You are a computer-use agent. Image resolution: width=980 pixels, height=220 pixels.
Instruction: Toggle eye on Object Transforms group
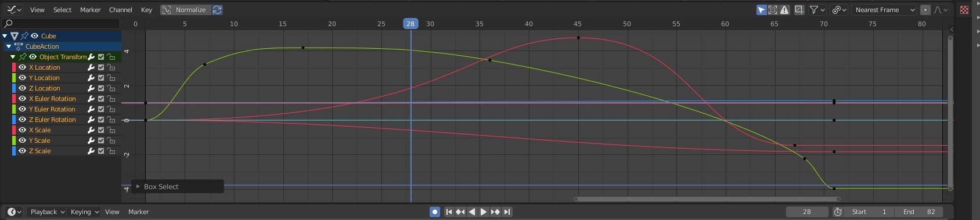pyautogui.click(x=33, y=57)
